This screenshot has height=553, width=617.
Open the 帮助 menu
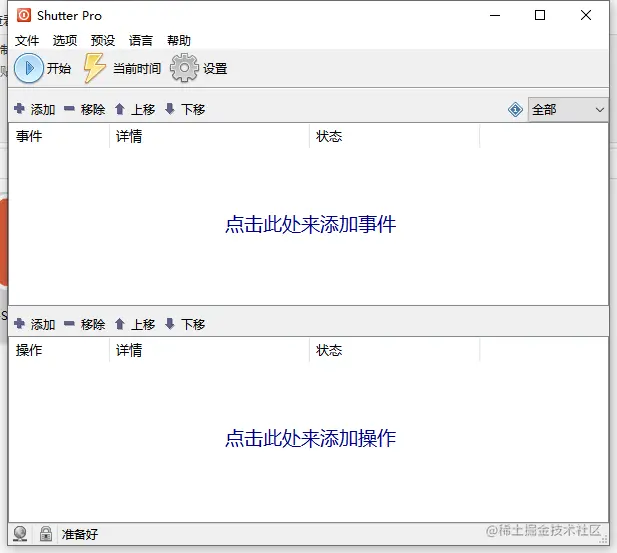(x=179, y=40)
